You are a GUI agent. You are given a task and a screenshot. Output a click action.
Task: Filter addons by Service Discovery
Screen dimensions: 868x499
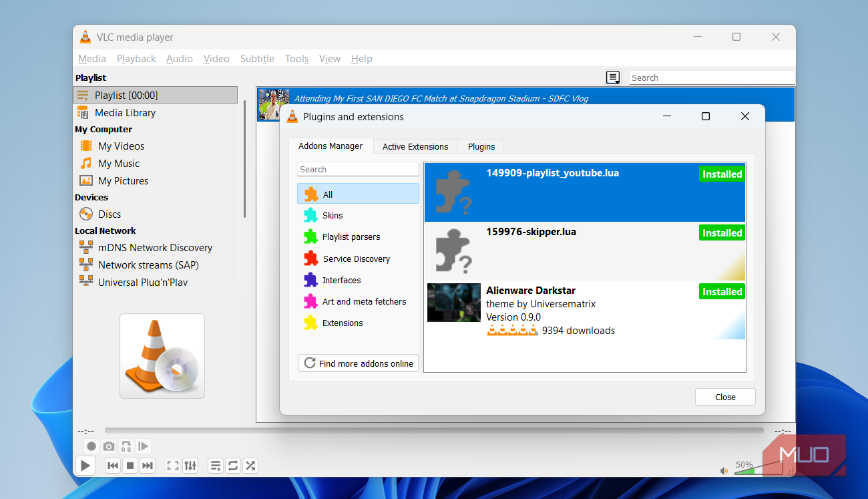click(358, 259)
